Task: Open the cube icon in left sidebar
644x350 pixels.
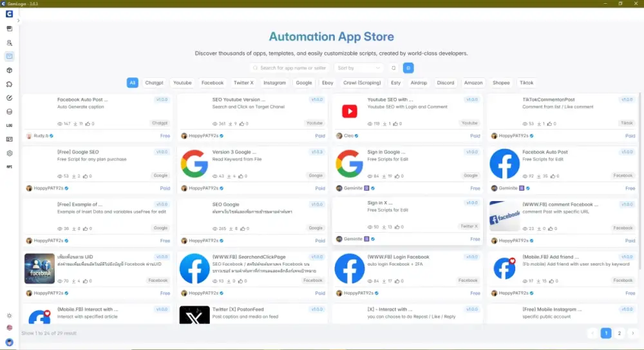Action: coord(9,70)
